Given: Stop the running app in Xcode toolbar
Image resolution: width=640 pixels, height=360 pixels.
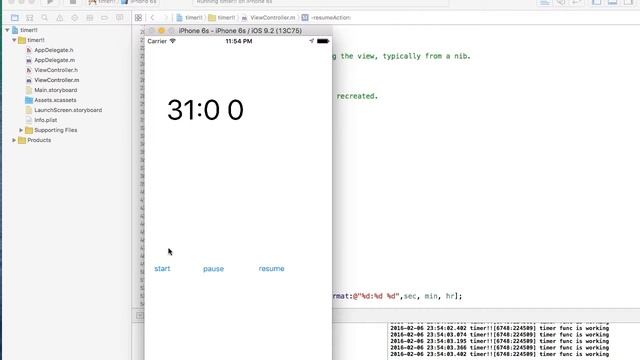Looking at the screenshot, I should 73,2.
